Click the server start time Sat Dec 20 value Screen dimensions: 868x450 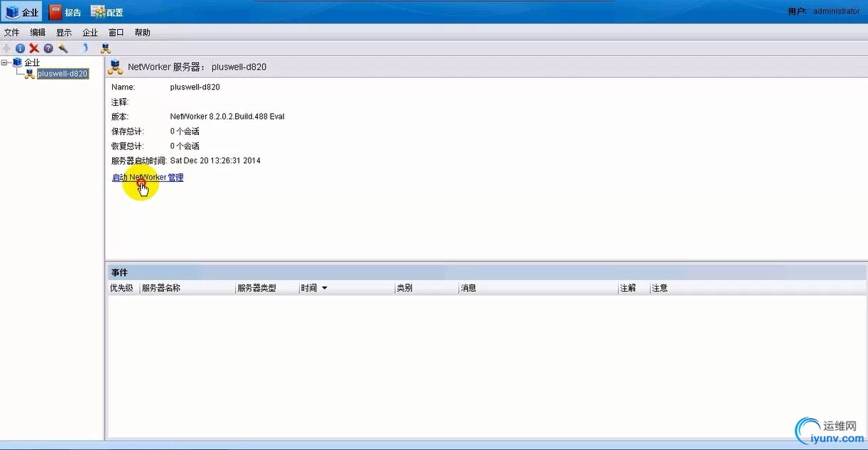(x=215, y=161)
